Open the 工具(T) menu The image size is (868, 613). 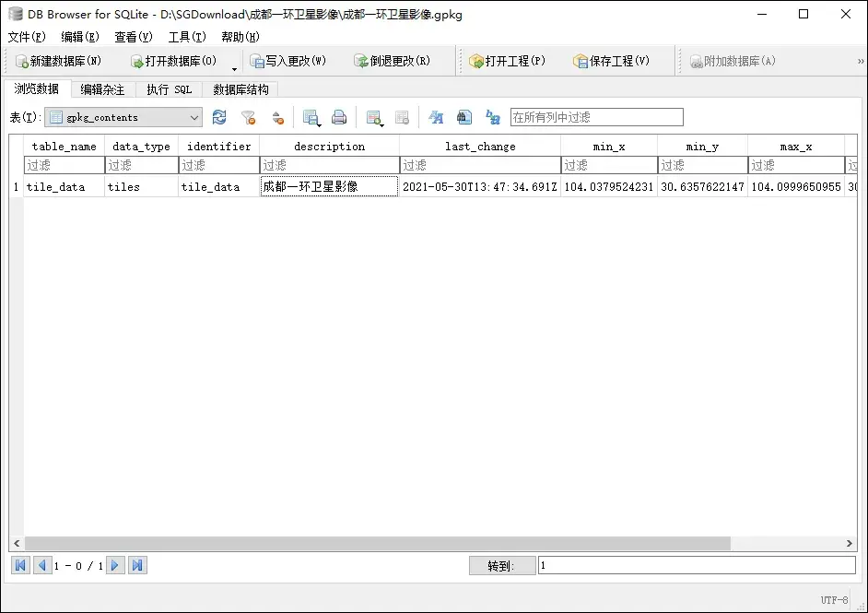click(187, 37)
